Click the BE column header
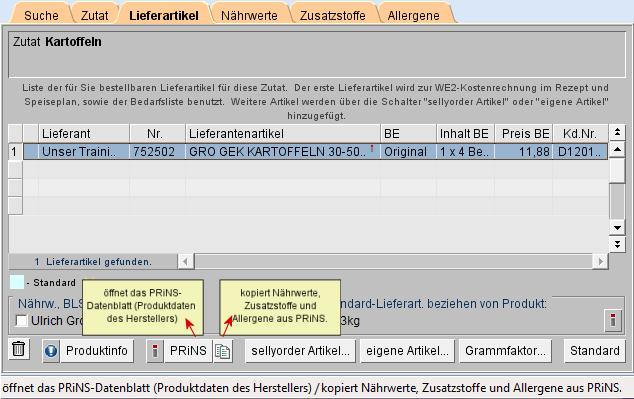634x399 pixels. [x=408, y=133]
